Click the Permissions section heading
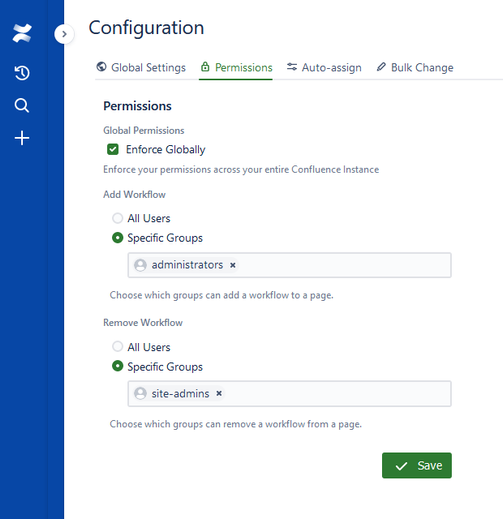This screenshot has height=519, width=503. [137, 106]
